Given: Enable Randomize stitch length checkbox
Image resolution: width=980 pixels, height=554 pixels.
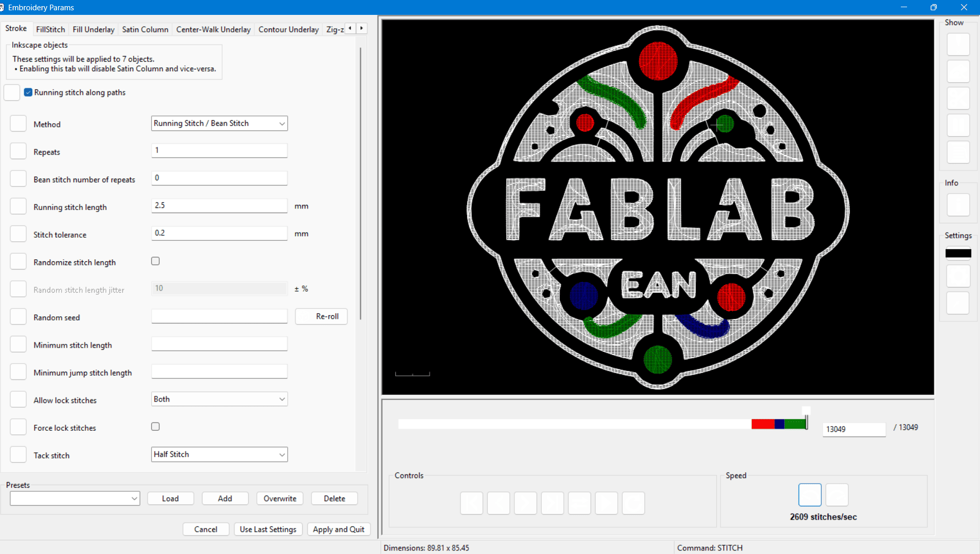Looking at the screenshot, I should [x=155, y=261].
